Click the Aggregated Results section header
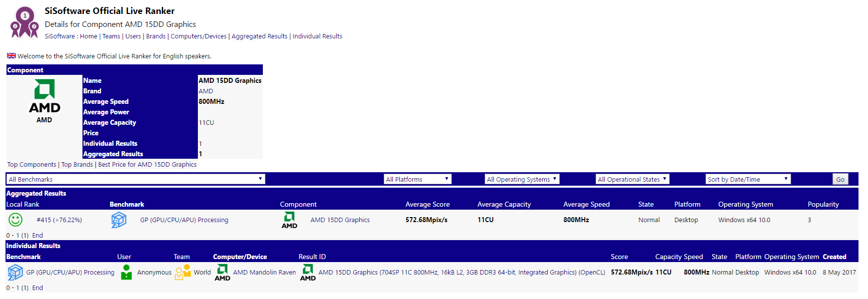 pos(36,193)
